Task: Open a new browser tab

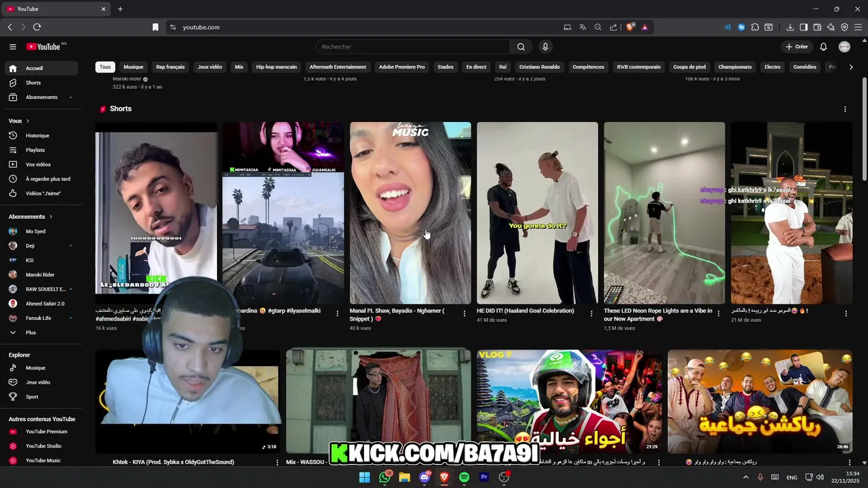Action: coord(120,9)
